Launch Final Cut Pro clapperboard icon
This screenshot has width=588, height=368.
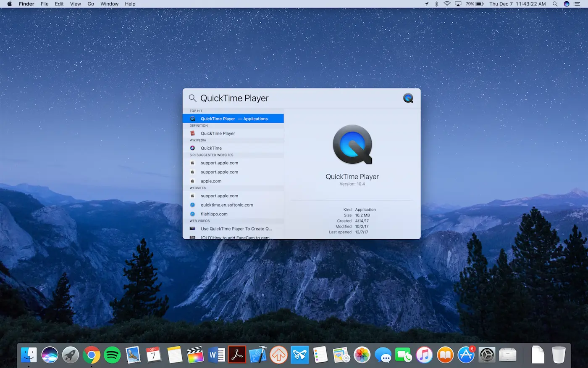[x=195, y=355]
